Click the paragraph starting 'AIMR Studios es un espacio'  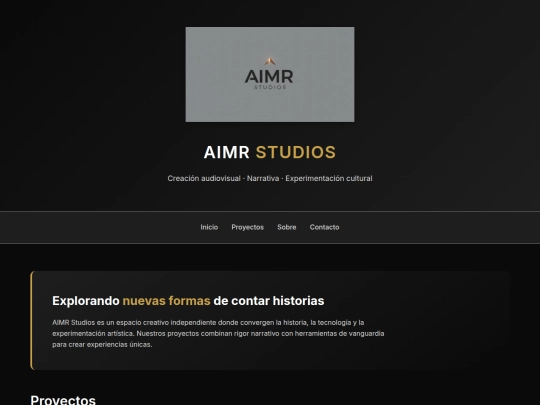pyautogui.click(x=218, y=333)
